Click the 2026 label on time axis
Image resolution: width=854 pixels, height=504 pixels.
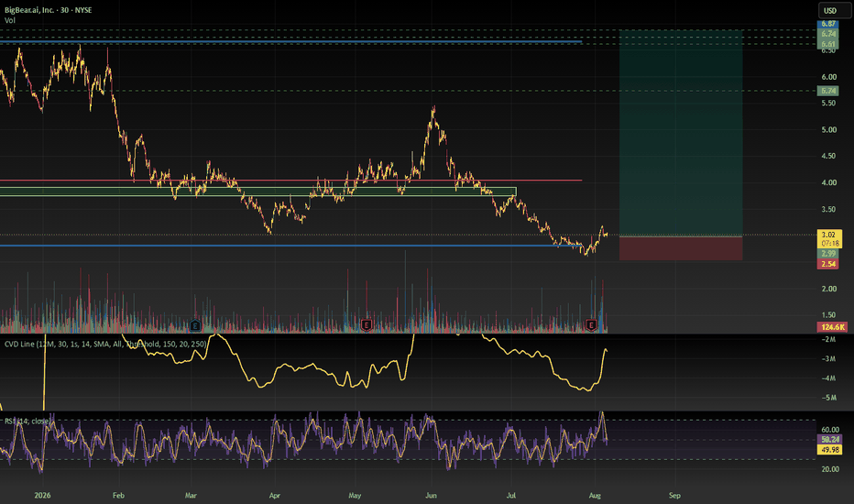(42, 495)
